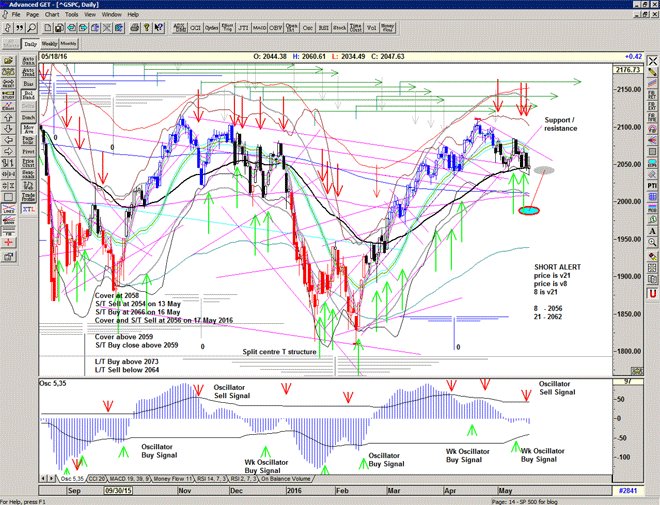Toggle the XTL indicator button
Screen dimensions: 660x505
[28, 210]
